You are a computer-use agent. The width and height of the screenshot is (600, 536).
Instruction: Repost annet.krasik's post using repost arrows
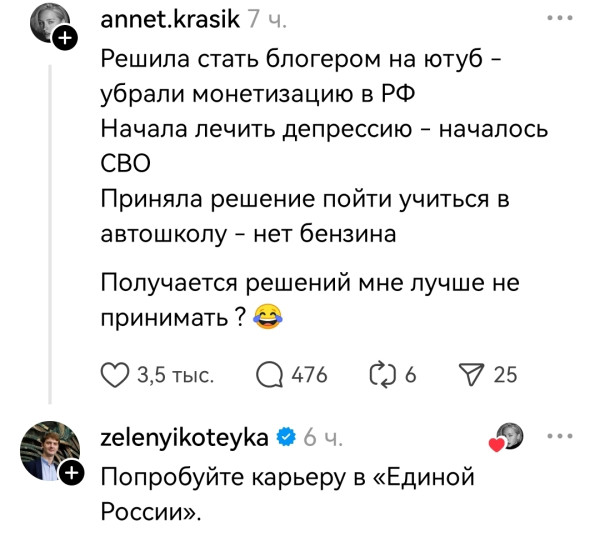pos(383,375)
